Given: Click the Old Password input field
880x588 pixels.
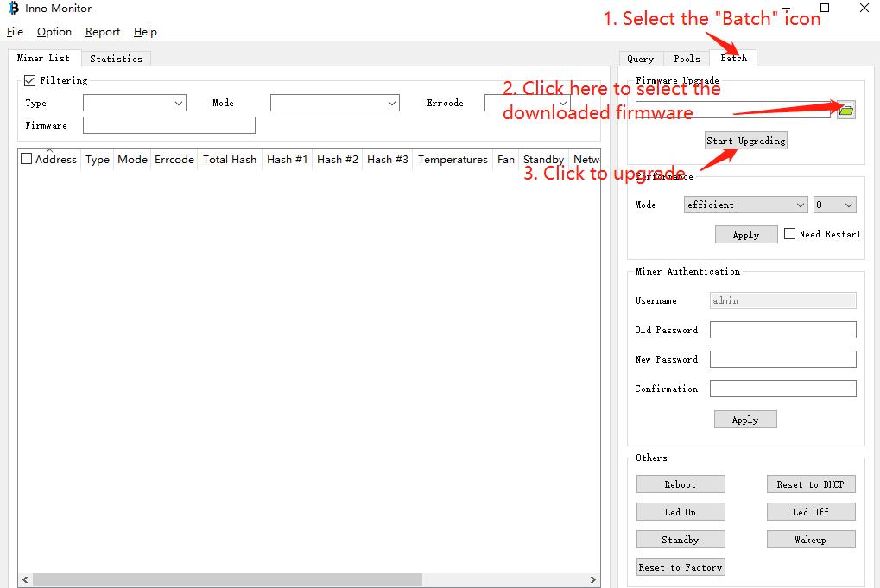Looking at the screenshot, I should (782, 330).
